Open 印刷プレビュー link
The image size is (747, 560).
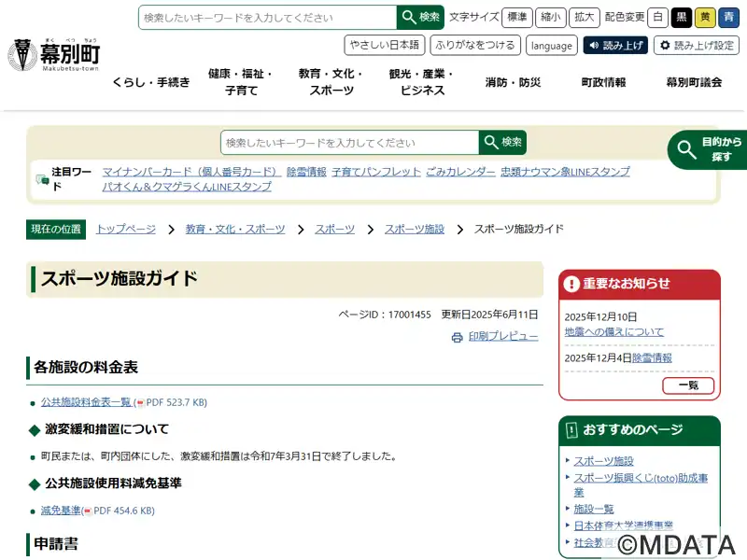click(503, 336)
